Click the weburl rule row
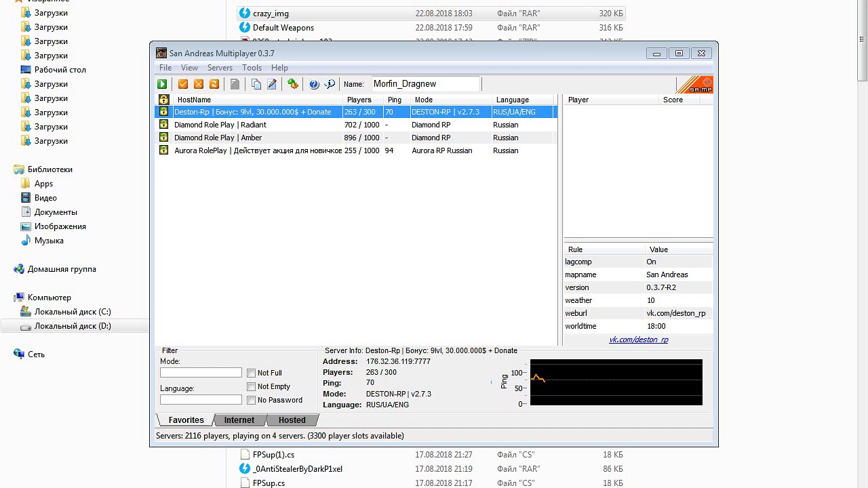This screenshot has height=488, width=868. click(638, 313)
